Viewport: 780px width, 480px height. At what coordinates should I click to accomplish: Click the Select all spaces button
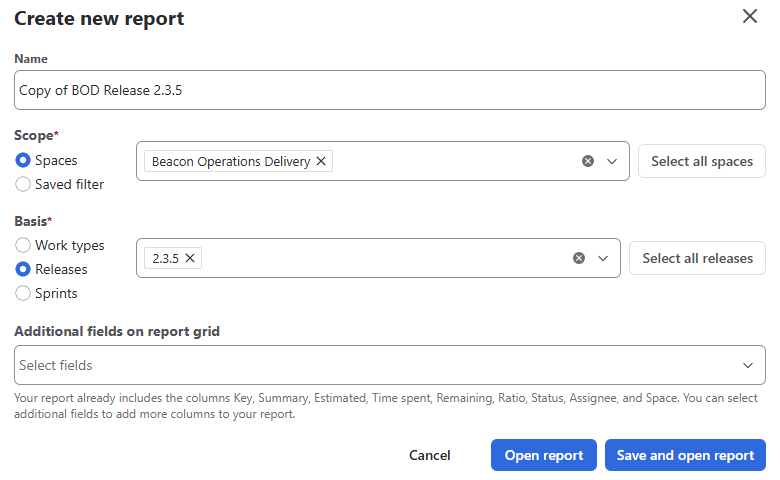coord(701,161)
